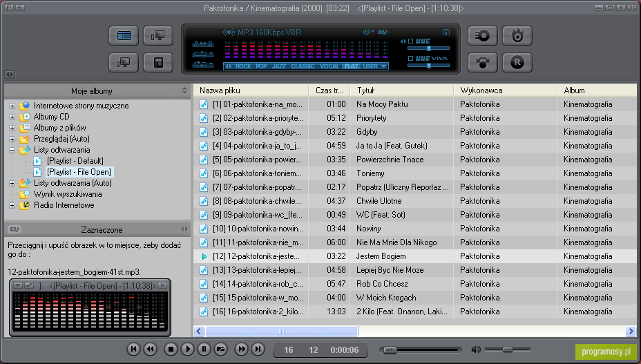Viewport: 641px width, 364px height.
Task: Select the POP equalizer preset
Action: point(261,66)
